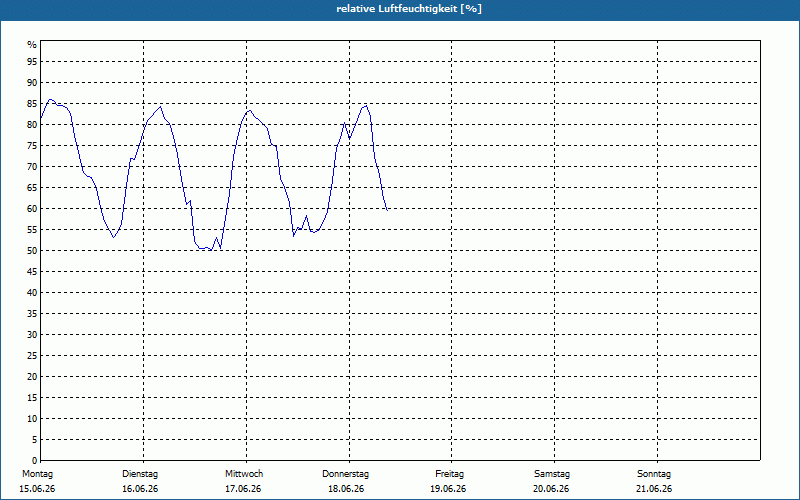The width and height of the screenshot is (800, 500).
Task: Select the date '19.06.26'
Action: coord(448,489)
